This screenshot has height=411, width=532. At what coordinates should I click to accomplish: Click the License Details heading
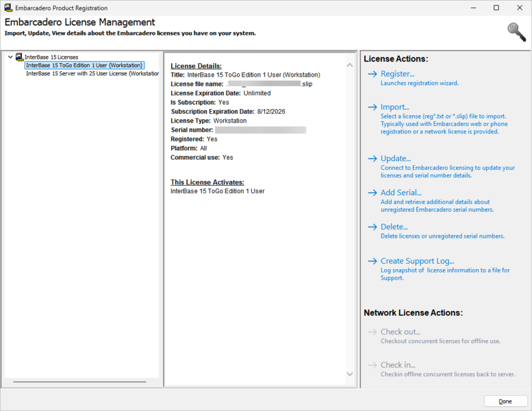pyautogui.click(x=196, y=66)
